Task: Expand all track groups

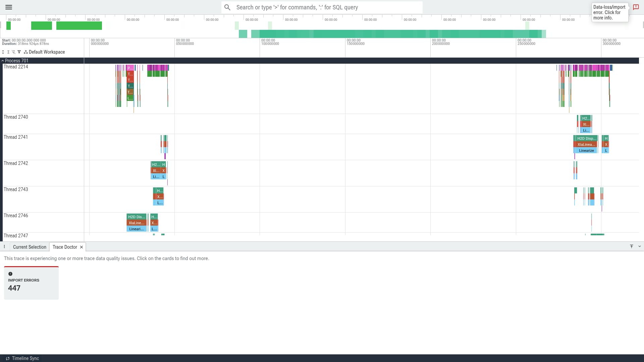Action: coord(3,52)
